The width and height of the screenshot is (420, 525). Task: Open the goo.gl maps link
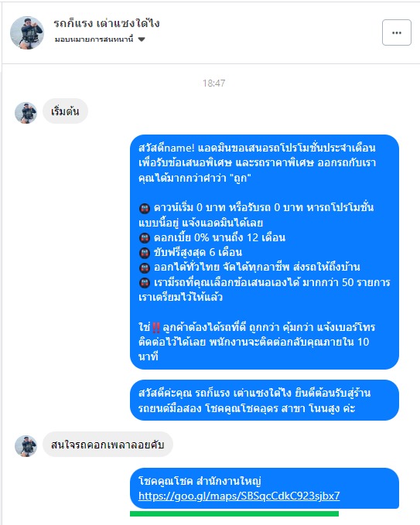pos(239,496)
